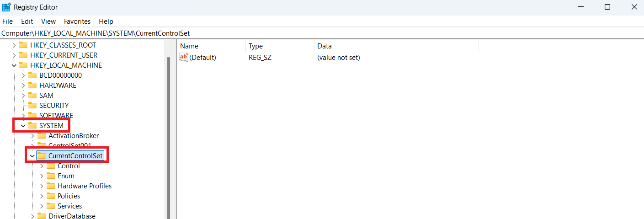Click the SOFTWARE folder icon
The width and height of the screenshot is (644, 219).
32,116
